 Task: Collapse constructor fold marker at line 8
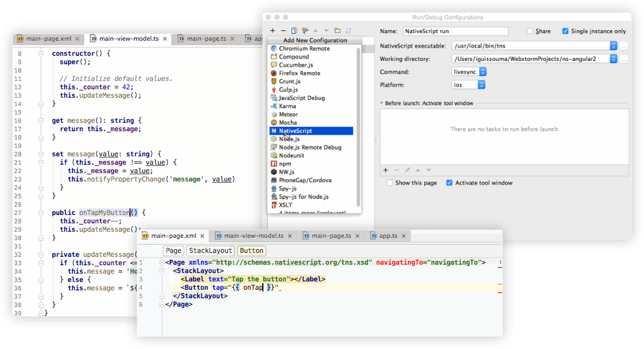click(41, 54)
